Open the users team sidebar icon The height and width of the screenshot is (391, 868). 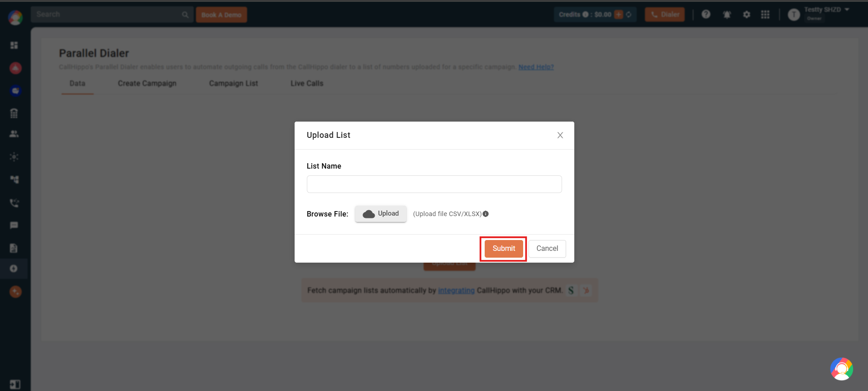click(x=14, y=134)
